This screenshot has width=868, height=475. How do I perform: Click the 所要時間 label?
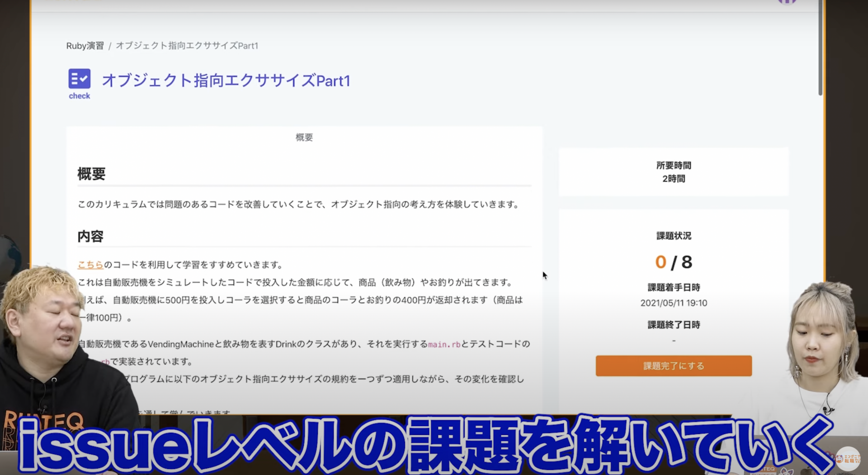coord(674,166)
